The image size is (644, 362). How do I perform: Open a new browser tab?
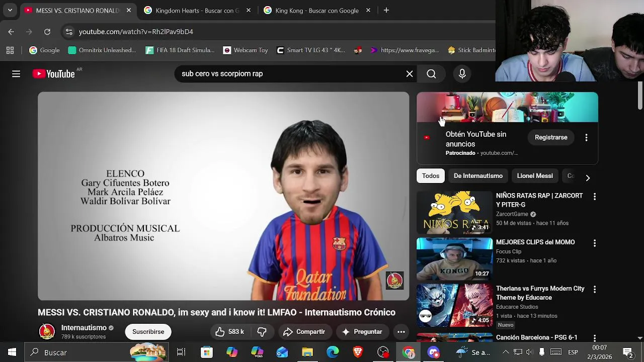pos(386,10)
